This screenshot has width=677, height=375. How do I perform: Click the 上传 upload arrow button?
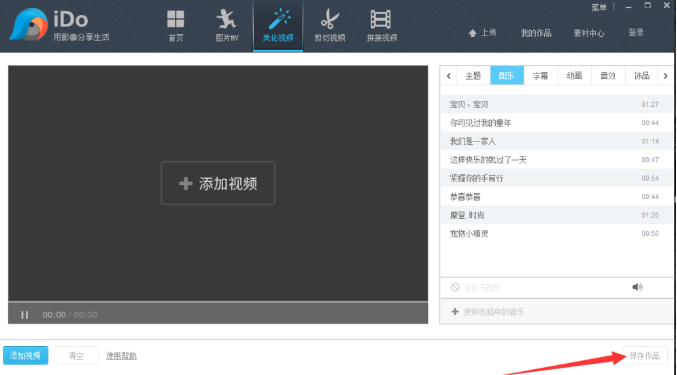483,33
